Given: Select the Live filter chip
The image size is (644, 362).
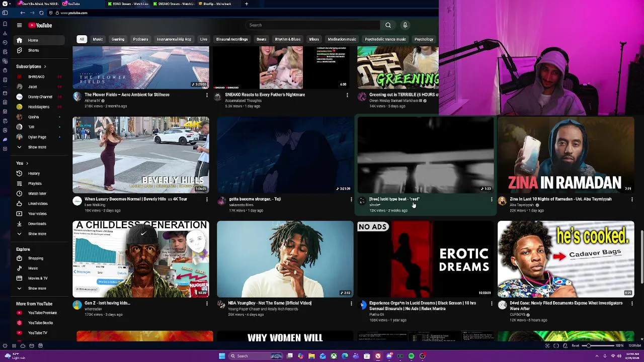Looking at the screenshot, I should 204,39.
